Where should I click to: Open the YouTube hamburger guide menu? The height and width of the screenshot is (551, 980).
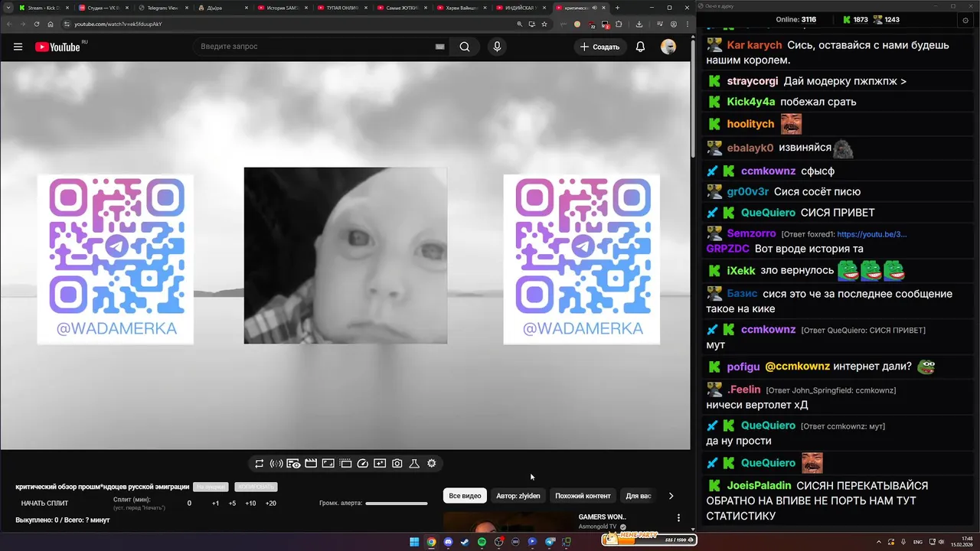[18, 47]
